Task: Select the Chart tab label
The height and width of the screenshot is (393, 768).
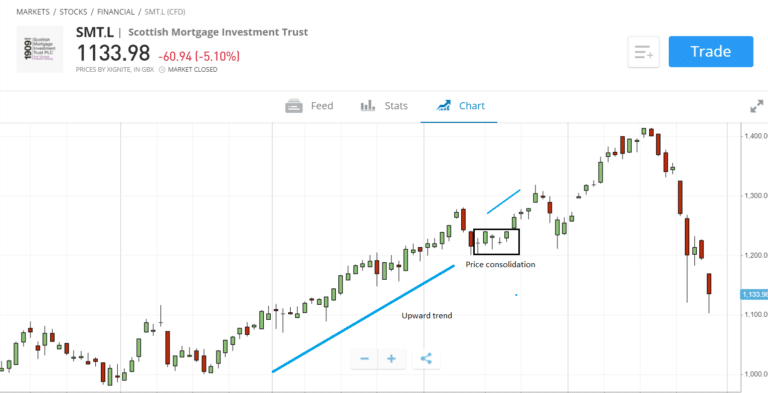Action: pyautogui.click(x=472, y=106)
